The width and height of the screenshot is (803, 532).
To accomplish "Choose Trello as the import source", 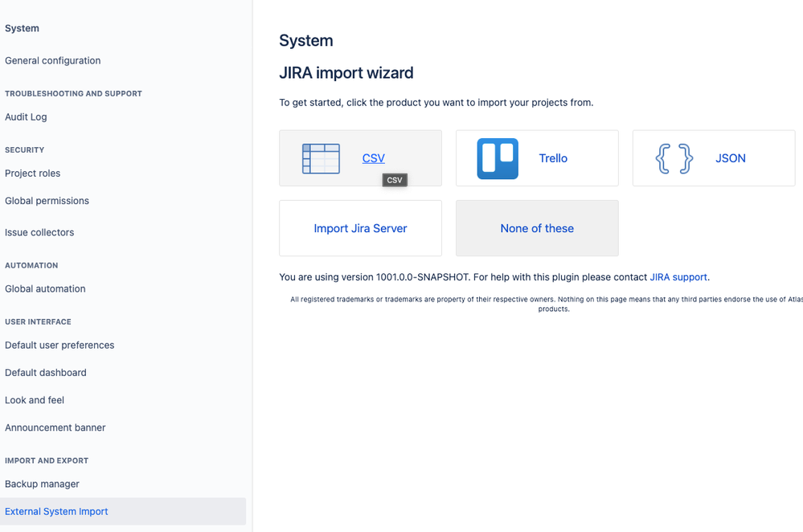I will [x=552, y=158].
